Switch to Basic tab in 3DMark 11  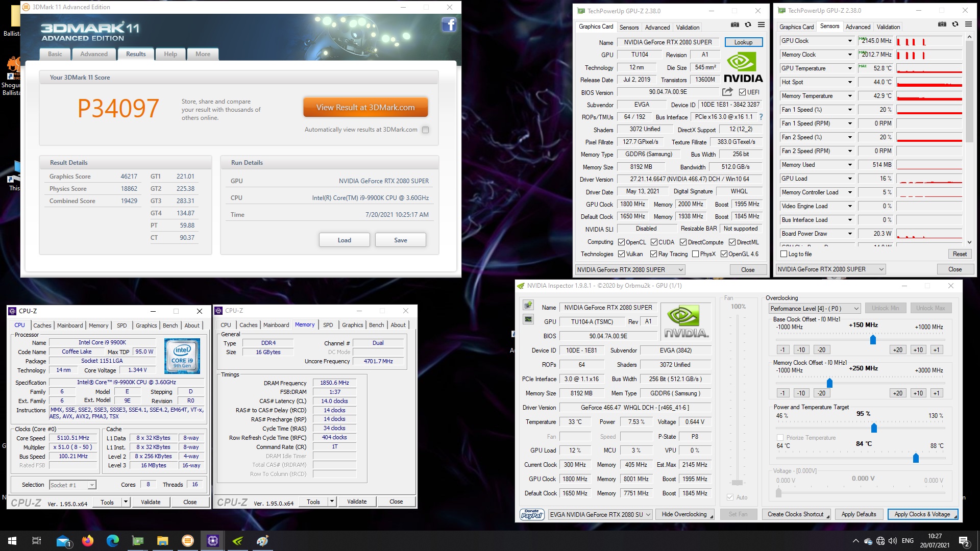tap(55, 54)
